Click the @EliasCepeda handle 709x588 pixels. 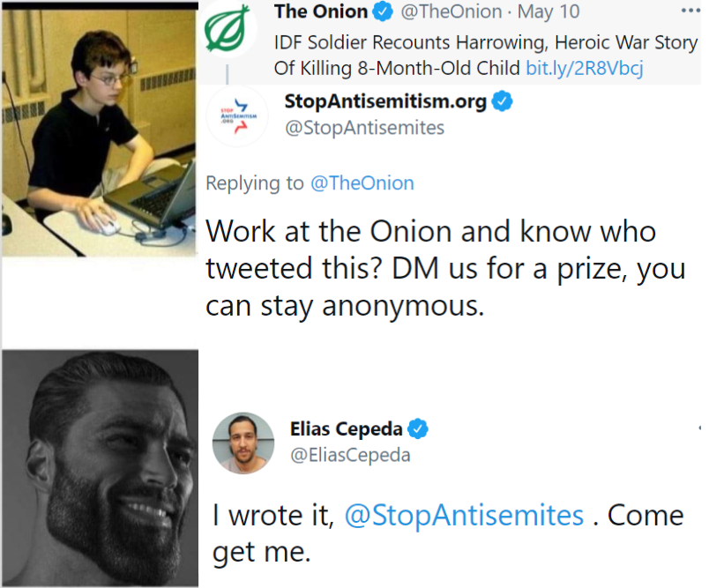pos(350,455)
